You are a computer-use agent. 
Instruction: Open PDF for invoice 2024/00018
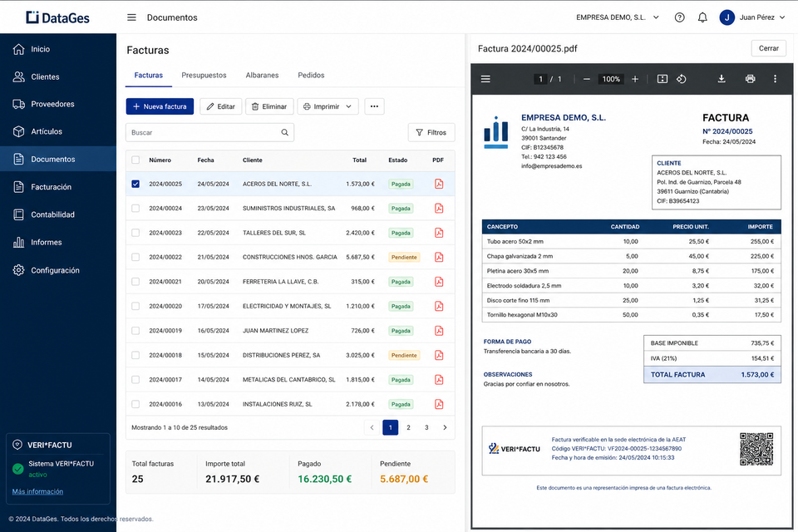pyautogui.click(x=439, y=355)
